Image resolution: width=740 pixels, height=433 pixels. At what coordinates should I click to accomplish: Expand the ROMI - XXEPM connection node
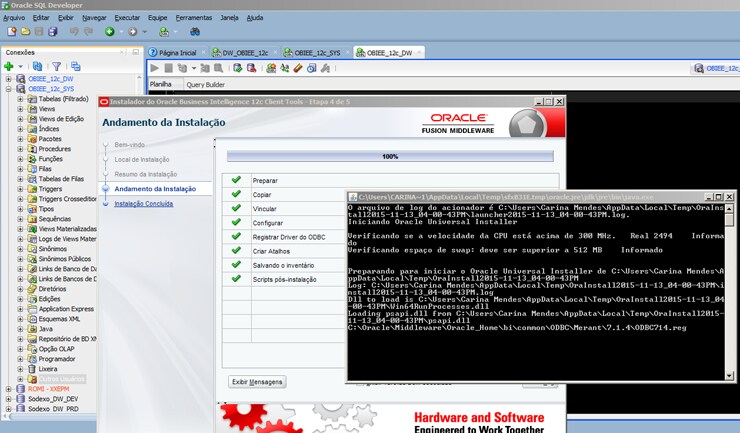pyautogui.click(x=8, y=389)
